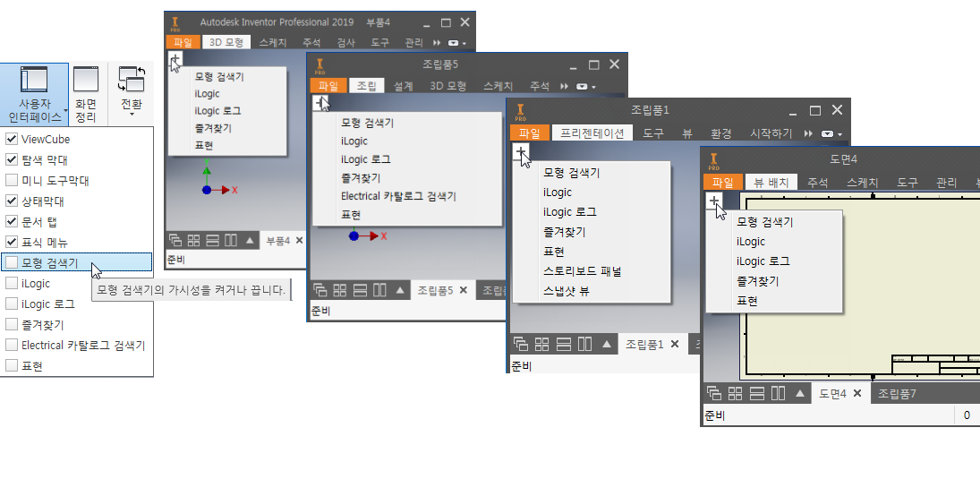Select 시작하기 tab in 조립품1 window
The image size is (980, 479).
point(771,133)
